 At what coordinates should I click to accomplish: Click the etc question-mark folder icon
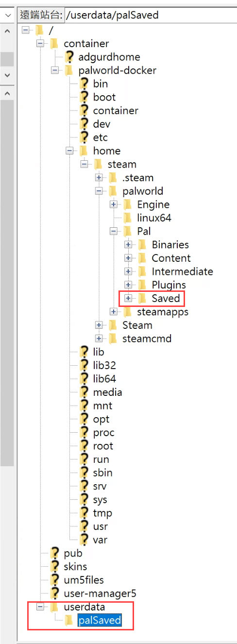[85, 137]
